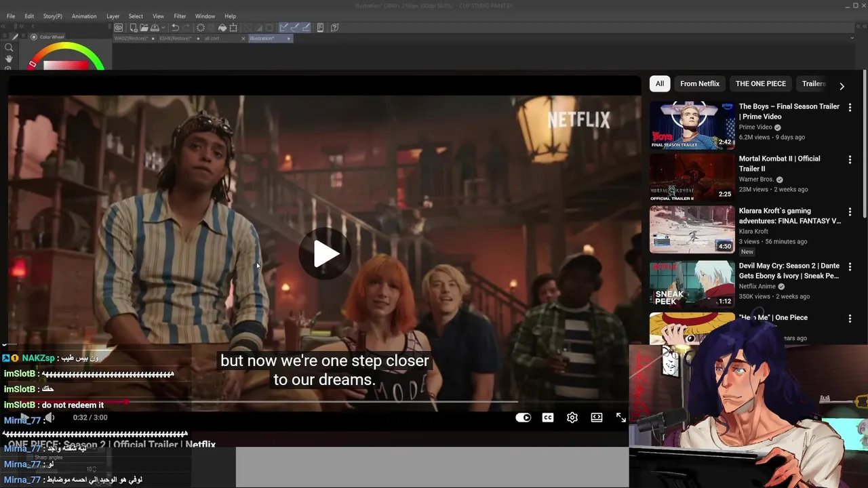The width and height of the screenshot is (868, 488).
Task: Open Klarara Kroft Final Fantasy thumbnail
Action: click(692, 230)
